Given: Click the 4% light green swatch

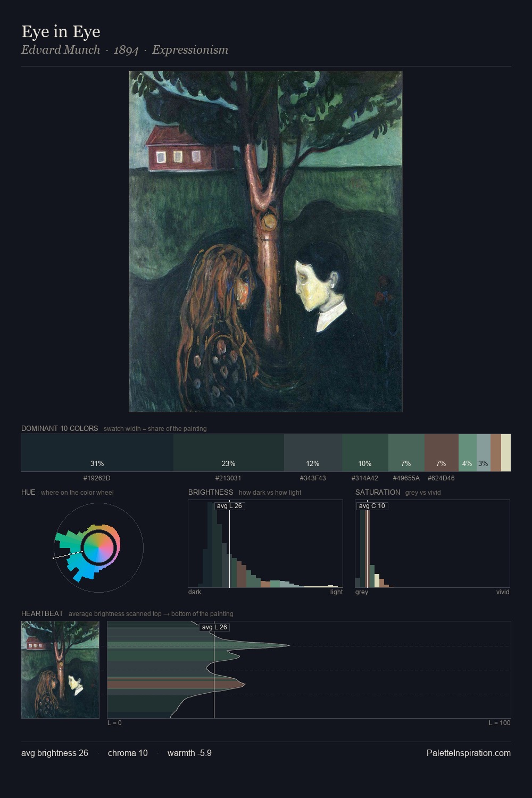Looking at the screenshot, I should click(x=467, y=453).
